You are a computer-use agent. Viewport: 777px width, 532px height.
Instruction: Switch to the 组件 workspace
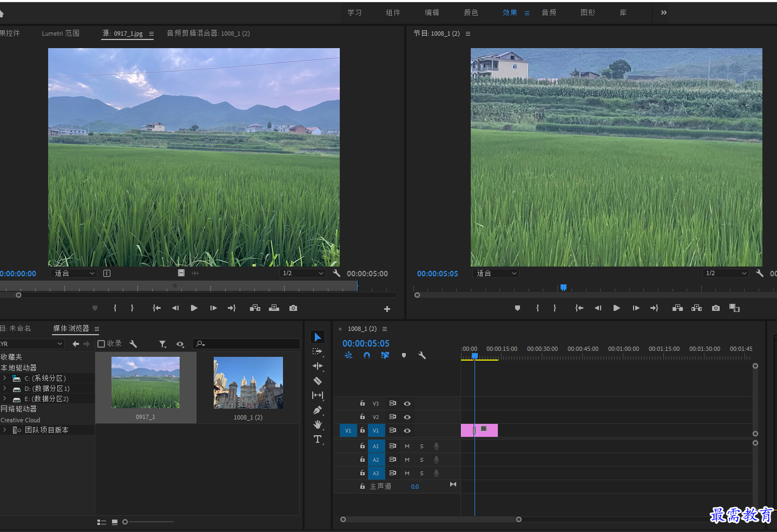point(393,12)
